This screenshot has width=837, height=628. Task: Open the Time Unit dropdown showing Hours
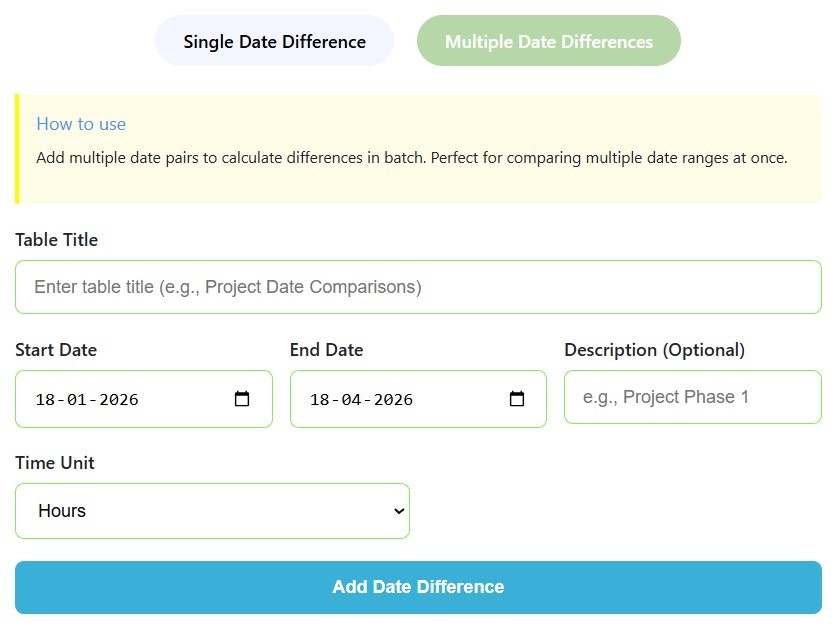(x=212, y=511)
